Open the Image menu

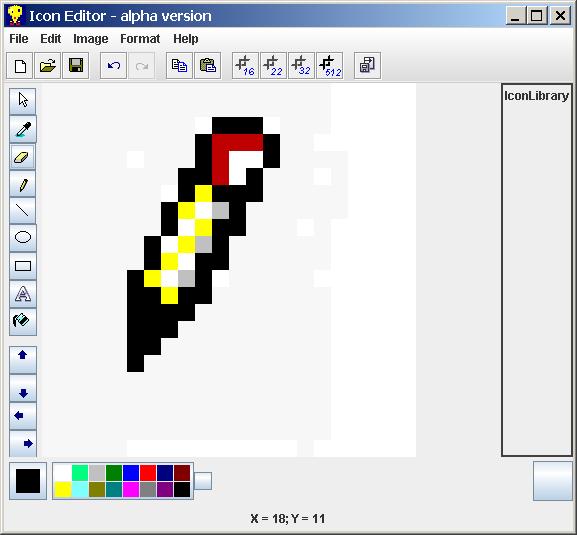click(91, 39)
